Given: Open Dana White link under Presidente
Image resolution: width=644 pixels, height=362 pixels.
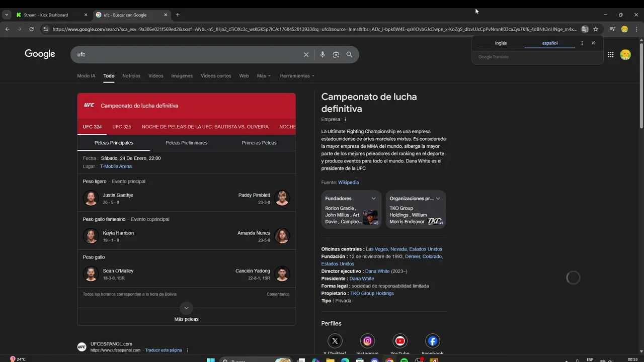Looking at the screenshot, I should (x=362, y=279).
